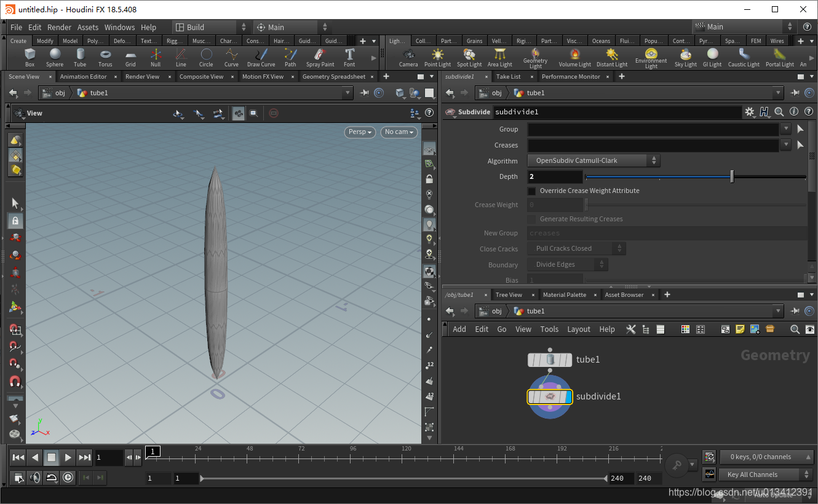Screen dimensions: 818x504
Task: Select the Torus shelf tool
Action: [105, 58]
